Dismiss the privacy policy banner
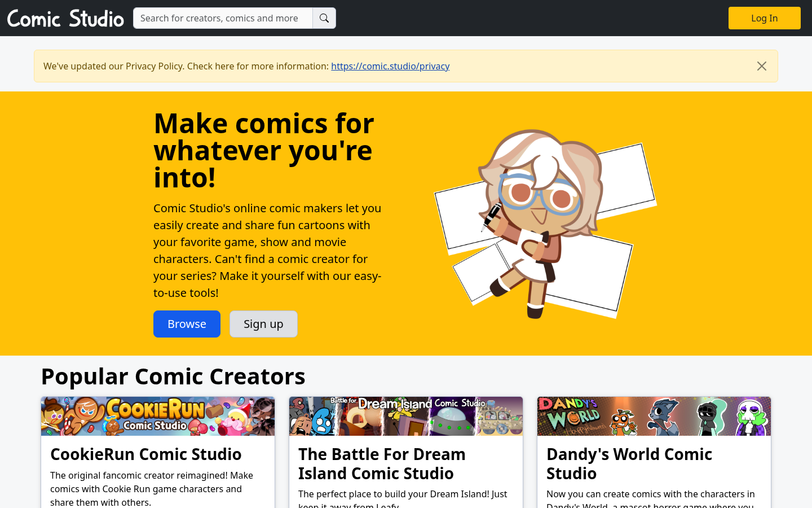The image size is (812, 508). pyautogui.click(x=762, y=66)
